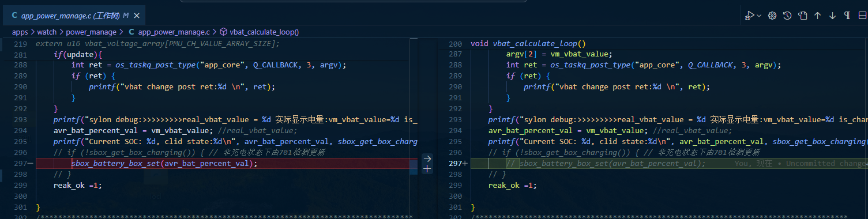Toggle whitespace pilcrow icon

(x=847, y=16)
